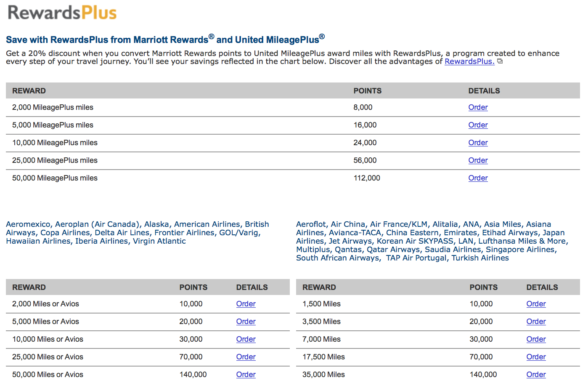Viewport: 588px width, 388px height.
Task: Order the 7,000 Miles reward
Action: click(536, 339)
